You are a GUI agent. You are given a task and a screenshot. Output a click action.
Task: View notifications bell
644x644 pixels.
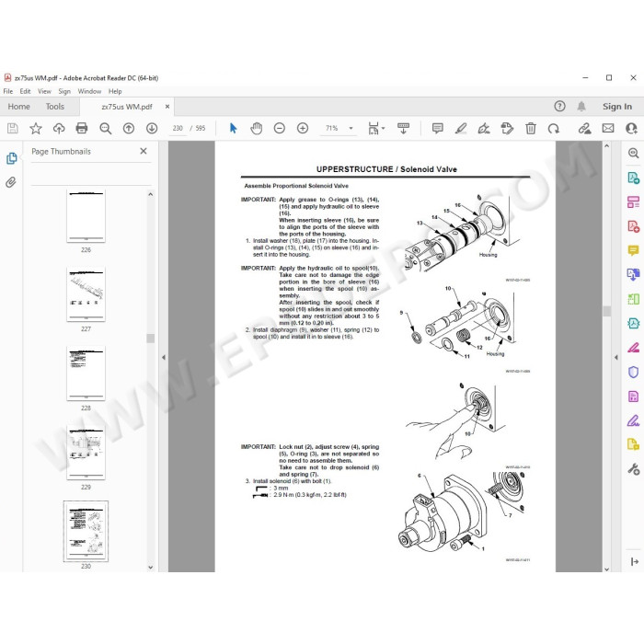581,107
